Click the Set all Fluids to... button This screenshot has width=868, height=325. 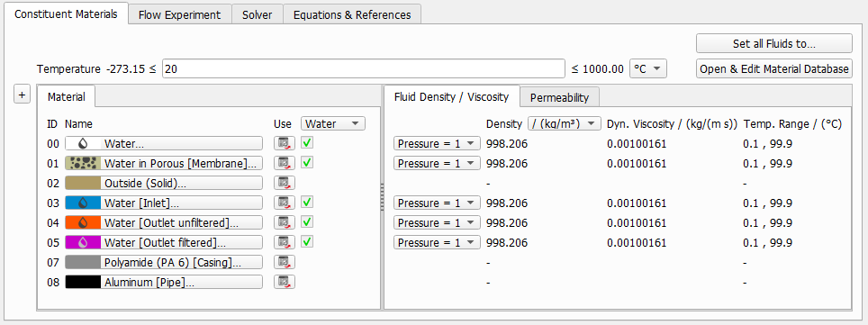click(x=773, y=44)
